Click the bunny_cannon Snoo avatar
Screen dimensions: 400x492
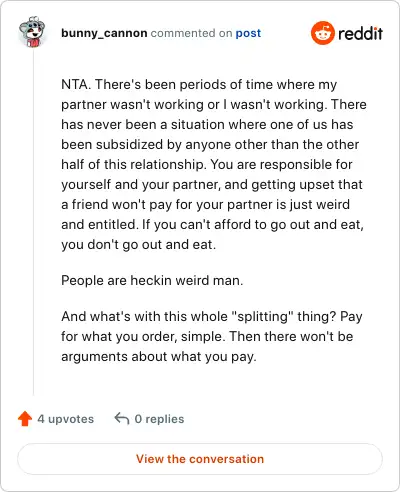coord(32,32)
